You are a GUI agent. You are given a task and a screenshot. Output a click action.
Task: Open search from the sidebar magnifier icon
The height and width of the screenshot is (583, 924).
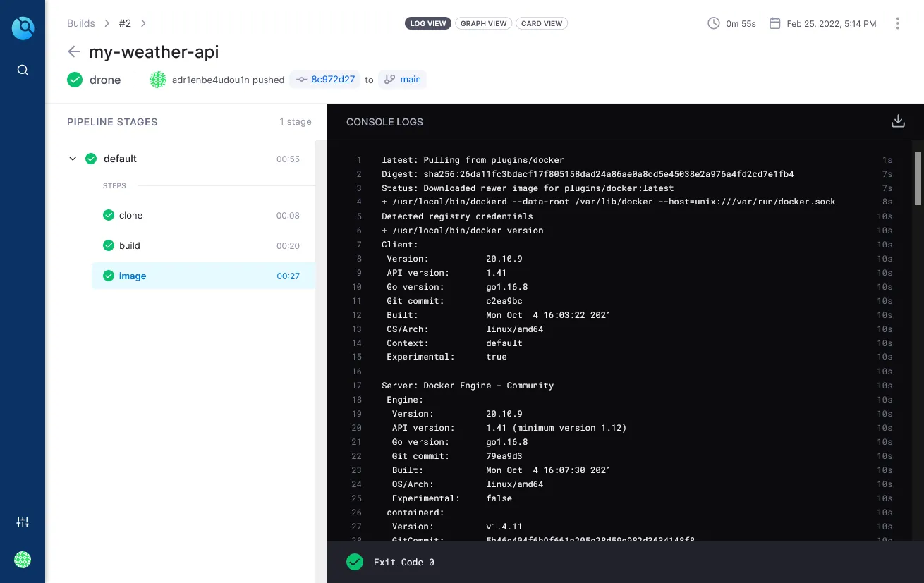click(23, 70)
